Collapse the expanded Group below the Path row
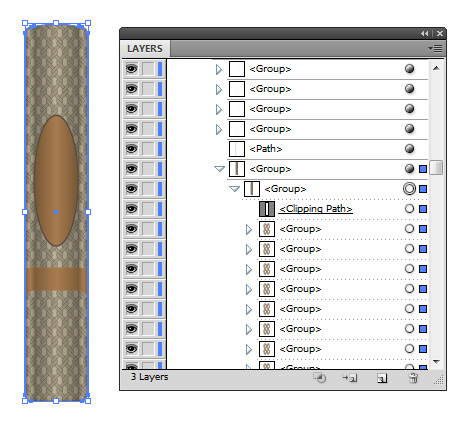 click(x=219, y=169)
